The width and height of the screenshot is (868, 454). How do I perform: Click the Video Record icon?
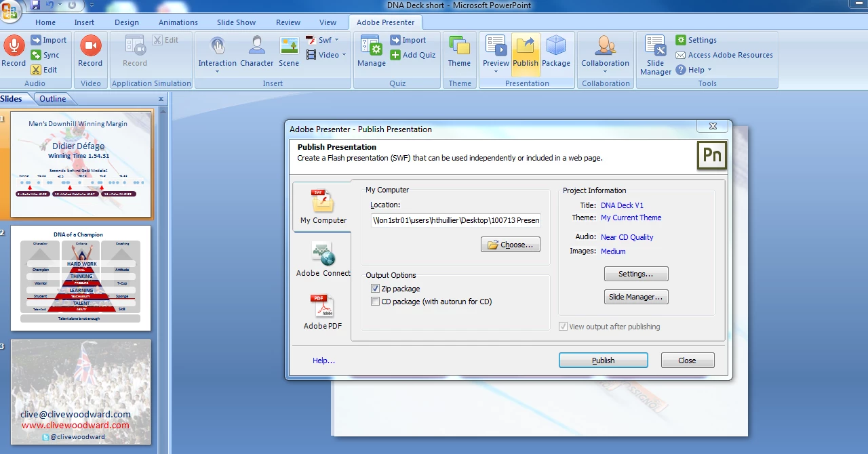point(90,45)
